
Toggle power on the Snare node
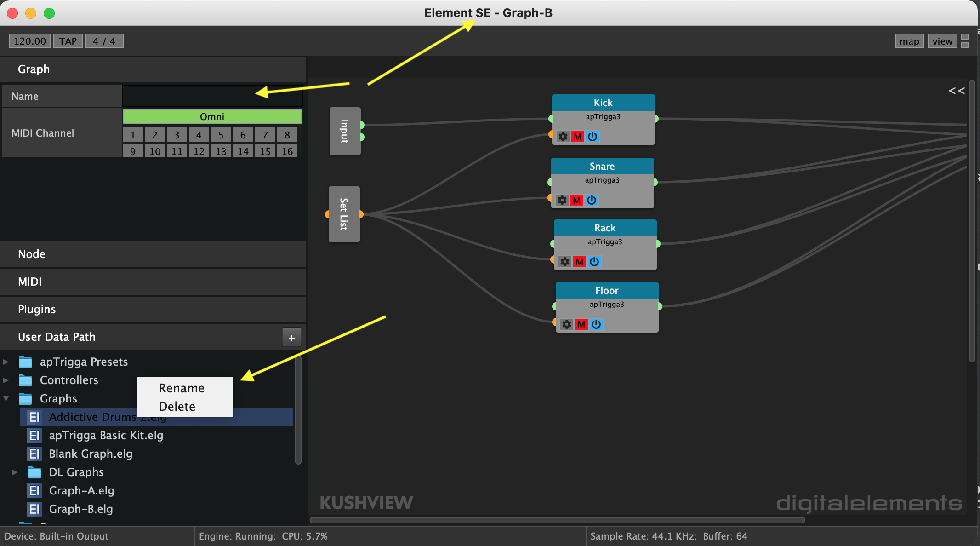[592, 200]
